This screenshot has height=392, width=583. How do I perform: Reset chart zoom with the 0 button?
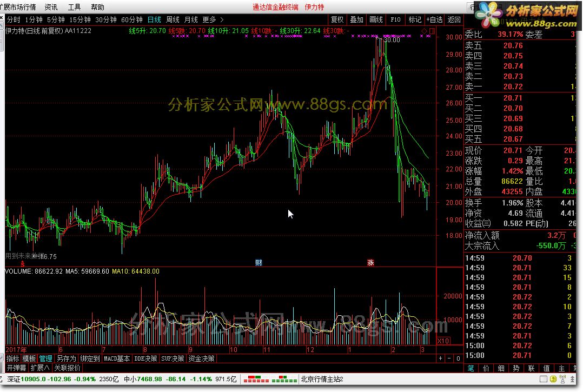click(458, 358)
